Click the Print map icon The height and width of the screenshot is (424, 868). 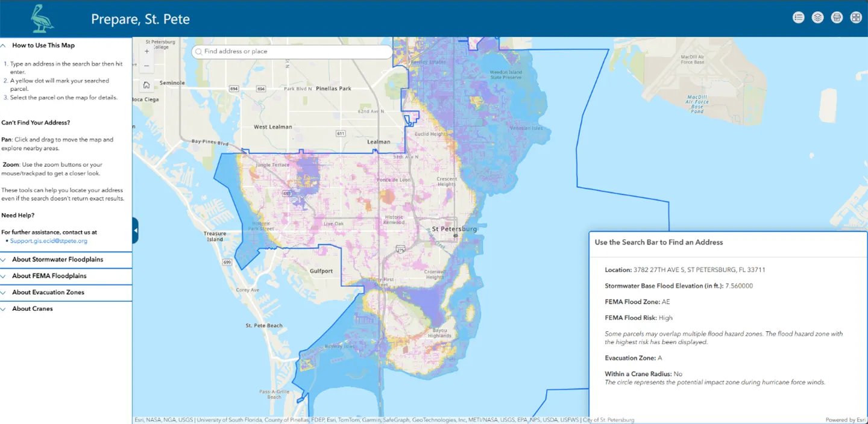point(837,17)
